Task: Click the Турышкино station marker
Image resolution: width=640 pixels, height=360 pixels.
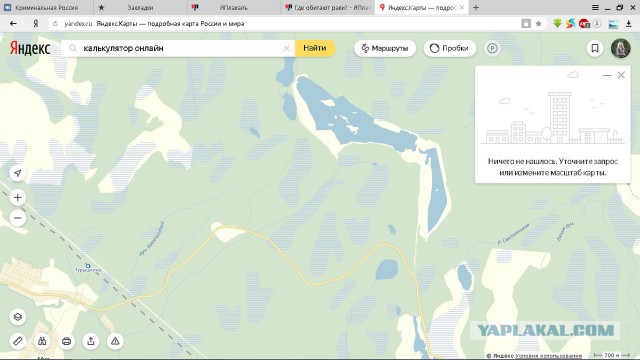Action: pyautogui.click(x=87, y=266)
